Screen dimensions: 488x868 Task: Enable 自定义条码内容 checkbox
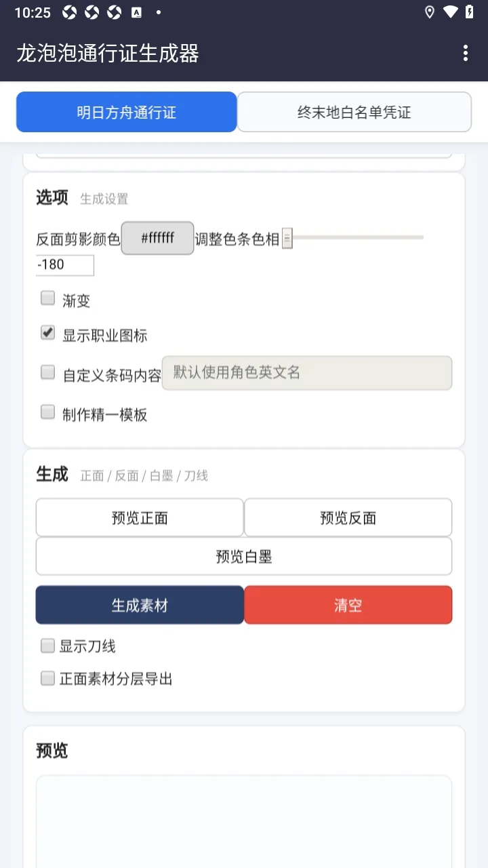[47, 372]
